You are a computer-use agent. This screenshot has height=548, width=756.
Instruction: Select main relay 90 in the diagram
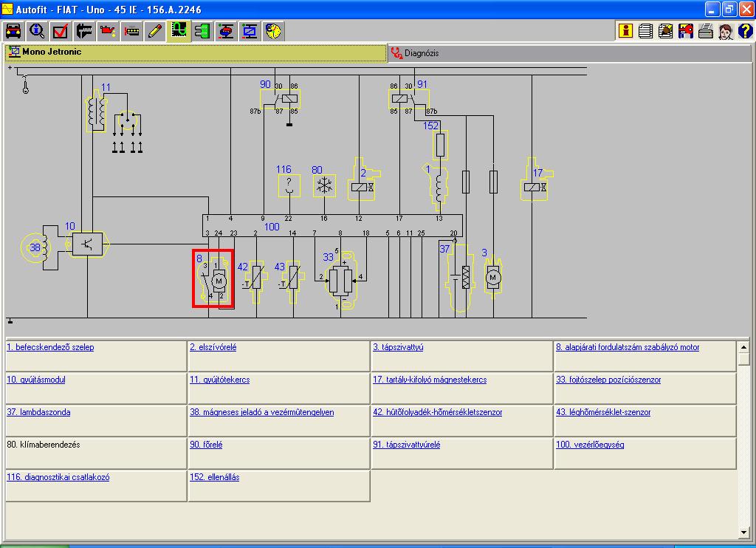pyautogui.click(x=280, y=99)
